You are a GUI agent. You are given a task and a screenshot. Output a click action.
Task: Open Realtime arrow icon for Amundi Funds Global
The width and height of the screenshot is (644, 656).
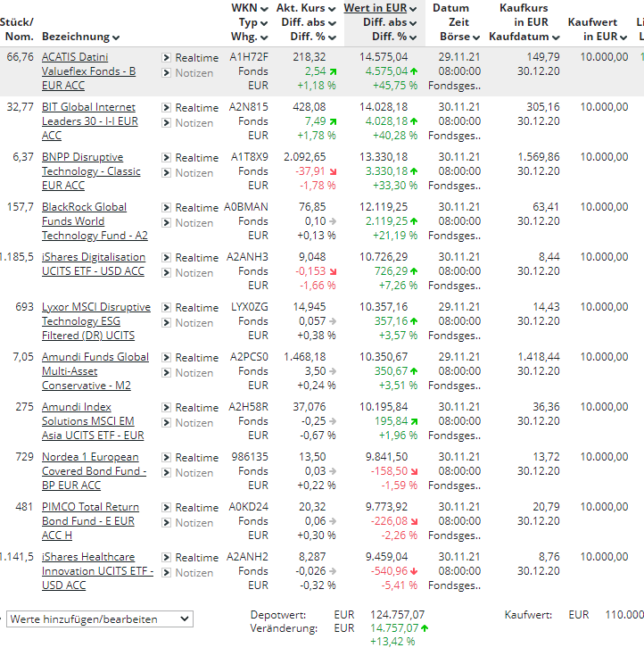166,357
